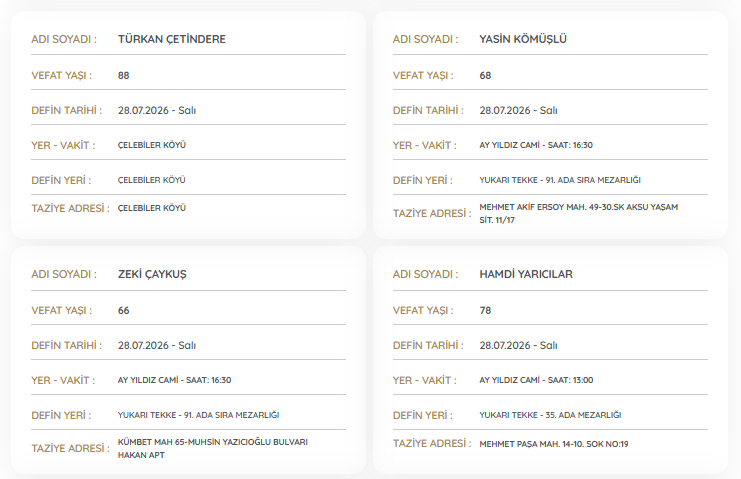Click the name HAMDİ YARICILAR

pos(526,274)
